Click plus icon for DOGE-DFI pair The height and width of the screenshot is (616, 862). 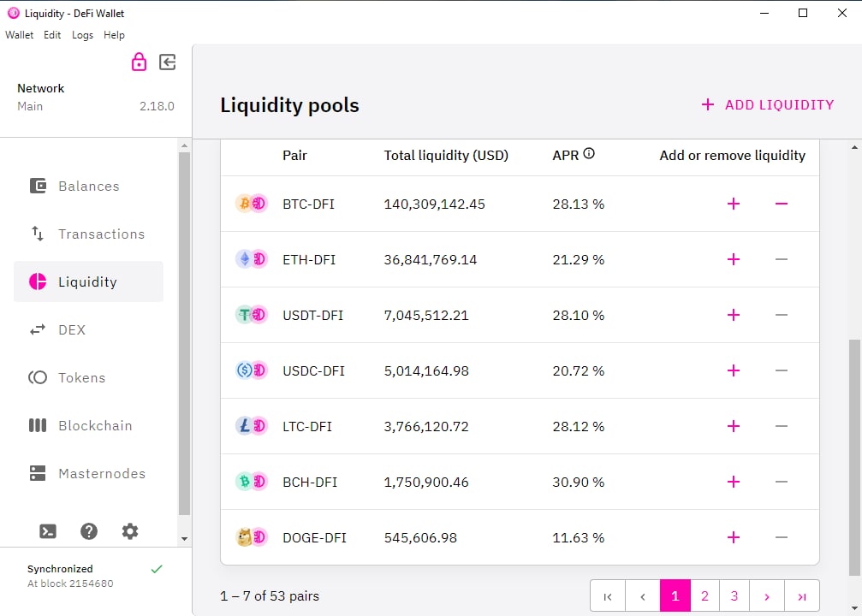(733, 537)
